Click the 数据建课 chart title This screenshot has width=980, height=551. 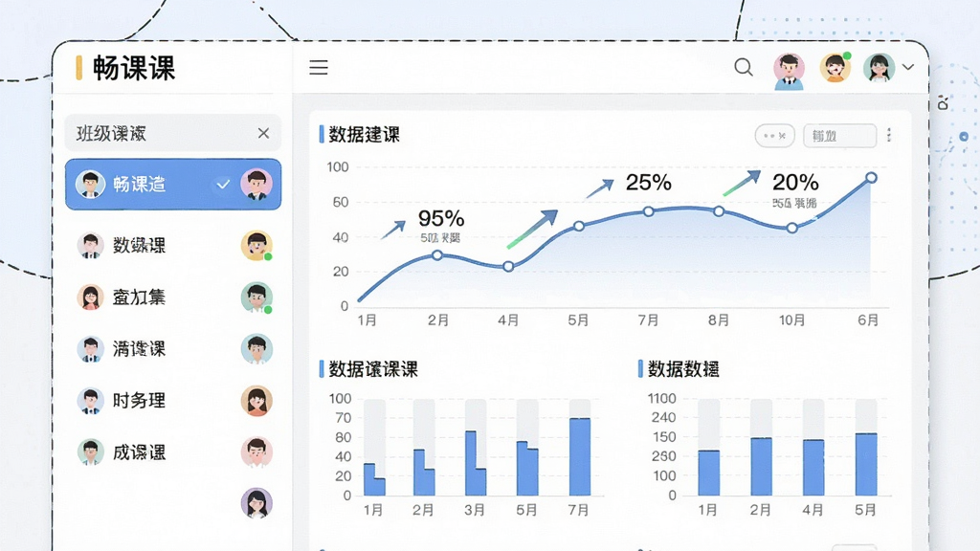click(364, 134)
